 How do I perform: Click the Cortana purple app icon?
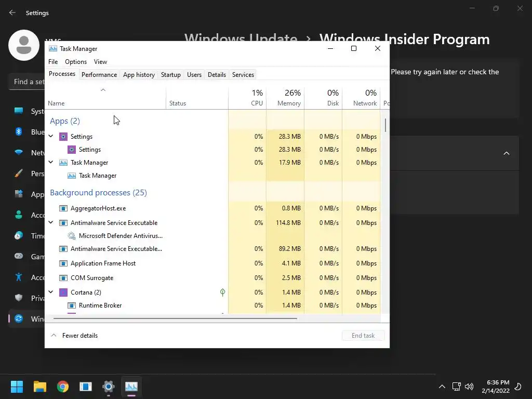coord(63,292)
